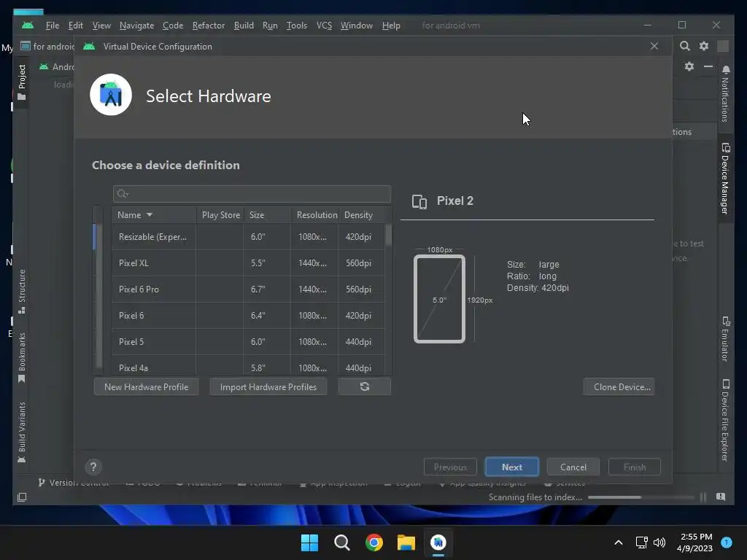Open the Window menu
The image size is (747, 560).
pos(356,26)
